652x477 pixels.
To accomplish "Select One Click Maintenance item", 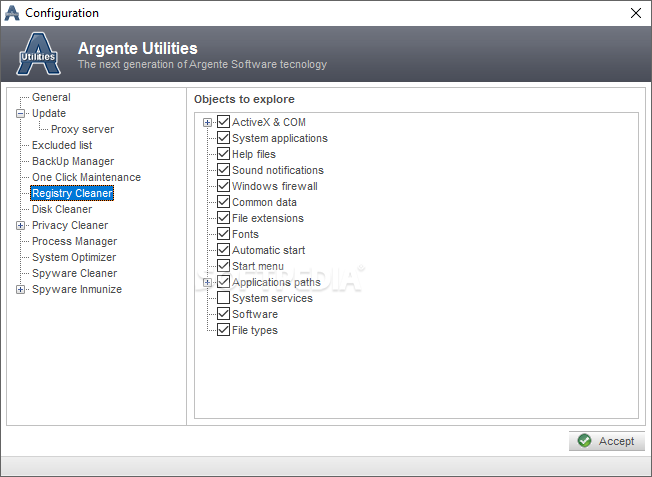I will 86,177.
